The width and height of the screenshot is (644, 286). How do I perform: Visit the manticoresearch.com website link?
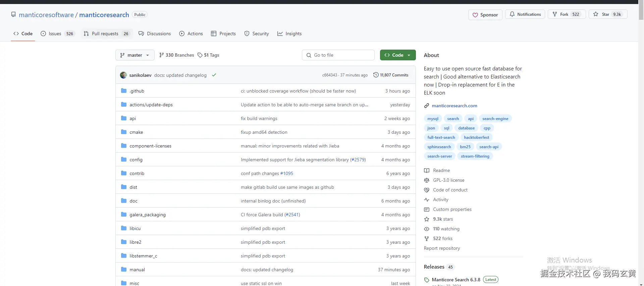point(454,106)
